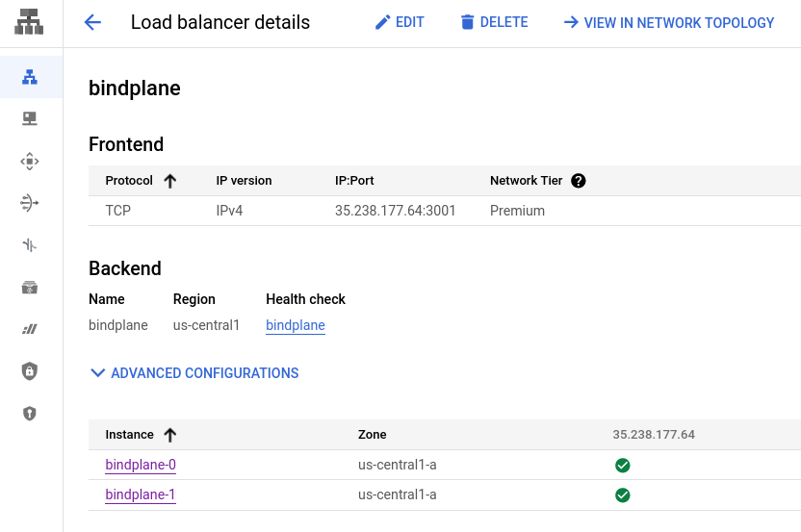Click the IP:Port column header
The height and width of the screenshot is (532, 801).
(x=354, y=181)
